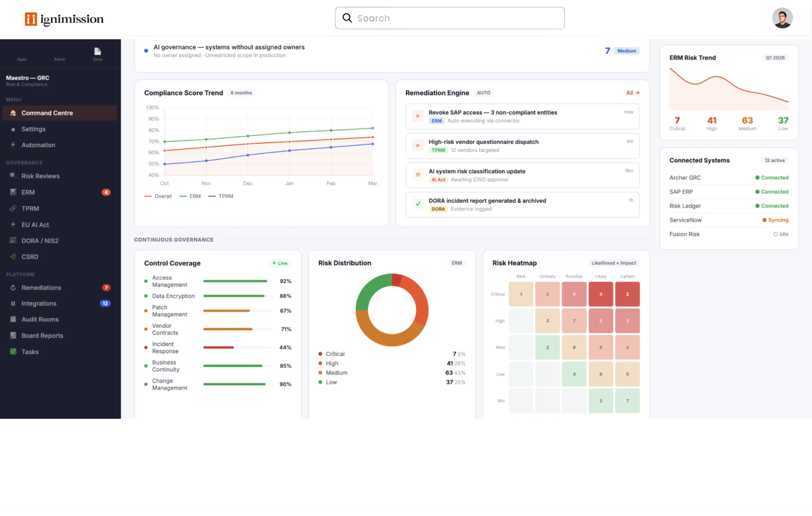This screenshot has width=812, height=516.
Task: Click the Settings gear icon in sidebar
Action: pyautogui.click(x=13, y=129)
